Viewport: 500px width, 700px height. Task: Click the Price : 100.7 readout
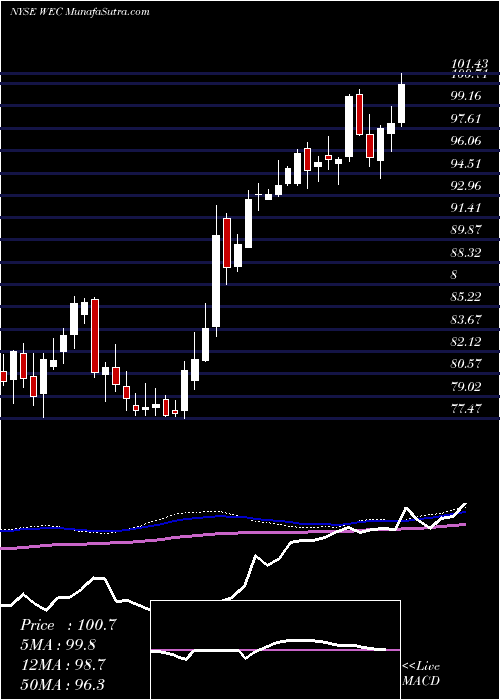[x=68, y=625]
